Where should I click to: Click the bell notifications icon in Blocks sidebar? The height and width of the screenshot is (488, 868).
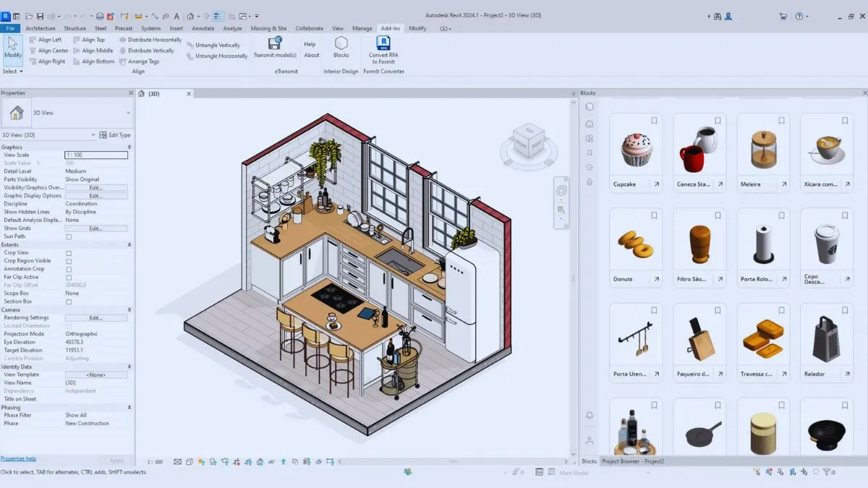point(590,416)
